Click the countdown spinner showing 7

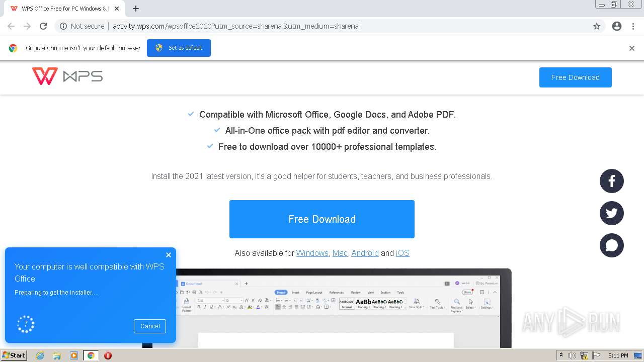pyautogui.click(x=26, y=324)
